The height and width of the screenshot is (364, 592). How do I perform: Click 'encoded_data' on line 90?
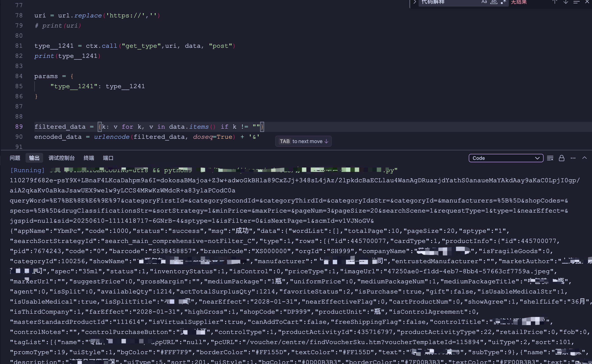[58, 137]
